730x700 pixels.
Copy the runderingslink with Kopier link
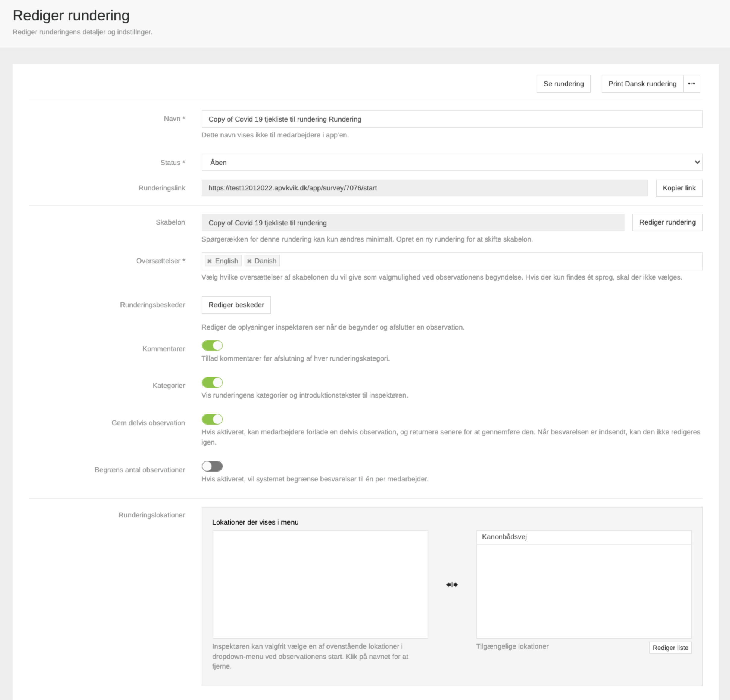click(679, 188)
